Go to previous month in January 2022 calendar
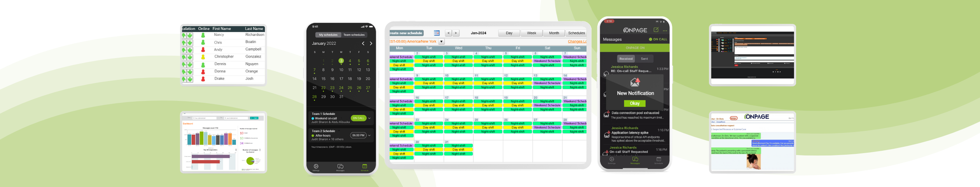The width and height of the screenshot is (980, 187). point(363,44)
